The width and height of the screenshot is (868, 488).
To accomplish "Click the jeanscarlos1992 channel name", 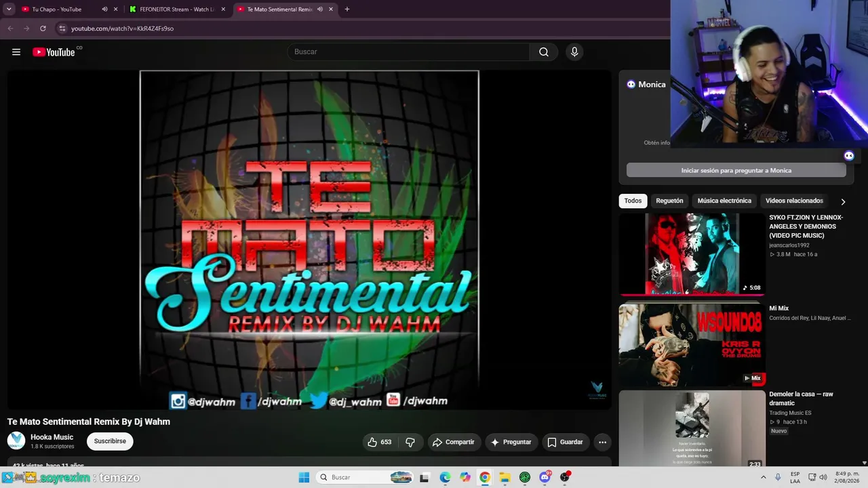I will [789, 245].
